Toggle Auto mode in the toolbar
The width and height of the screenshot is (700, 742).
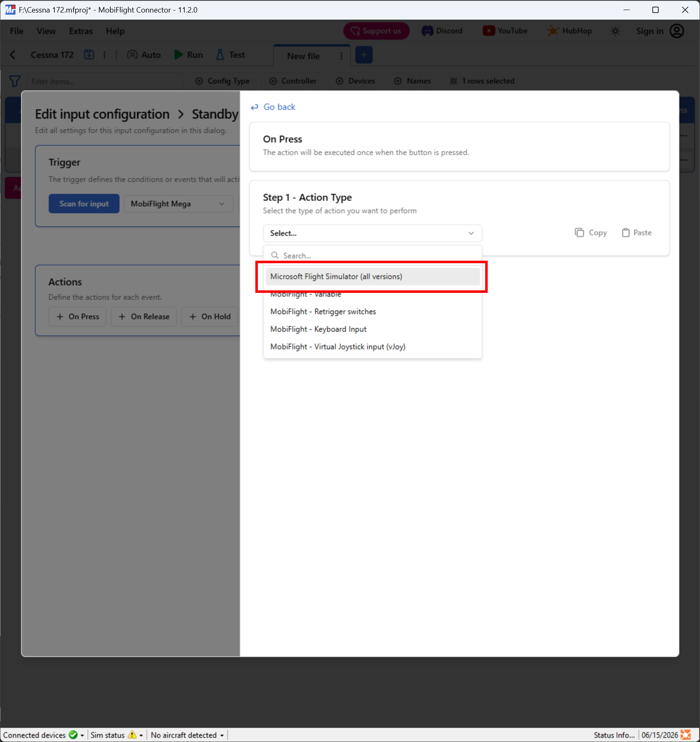click(x=144, y=55)
